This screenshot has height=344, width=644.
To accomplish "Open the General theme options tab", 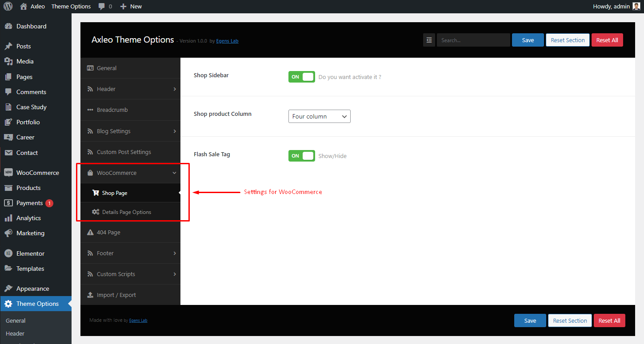I will (130, 68).
